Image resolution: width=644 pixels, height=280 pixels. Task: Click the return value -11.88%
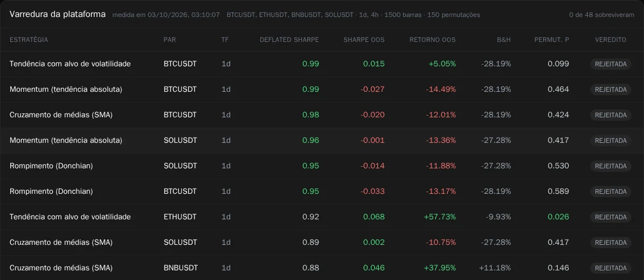(x=442, y=166)
